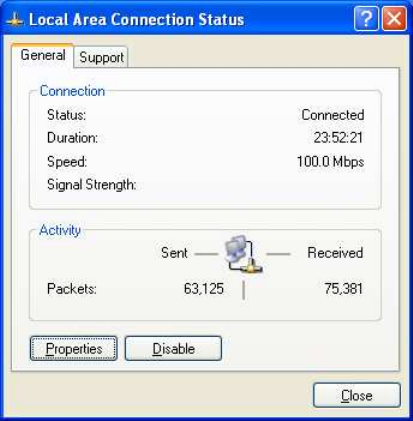Click the Connected status value
Viewport: 413px width, 421px height.
333,115
